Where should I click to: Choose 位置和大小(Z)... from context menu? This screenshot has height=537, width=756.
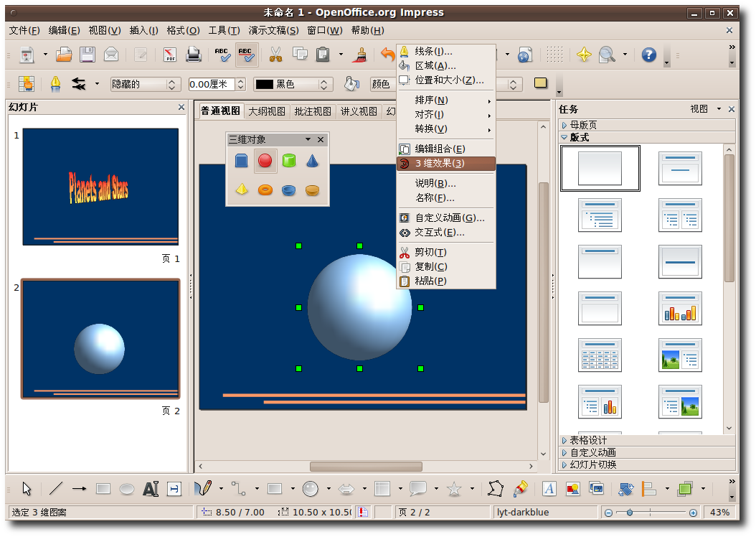[x=446, y=80]
